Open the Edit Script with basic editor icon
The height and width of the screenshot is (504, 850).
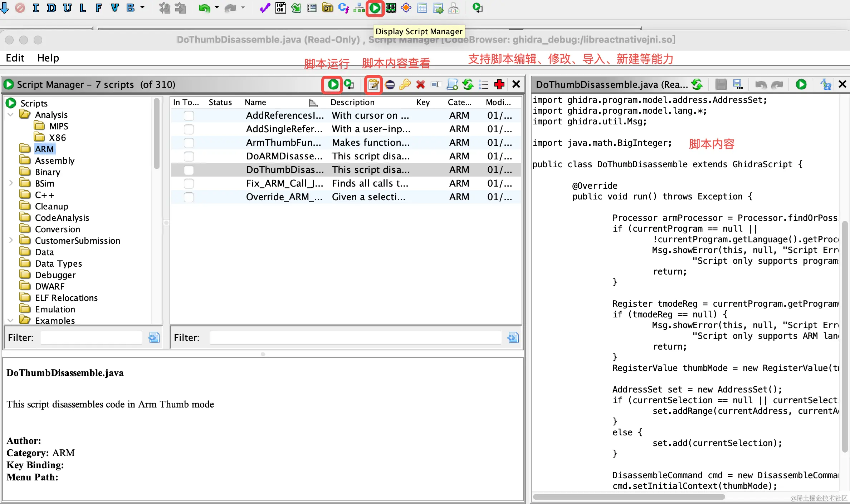coord(373,85)
